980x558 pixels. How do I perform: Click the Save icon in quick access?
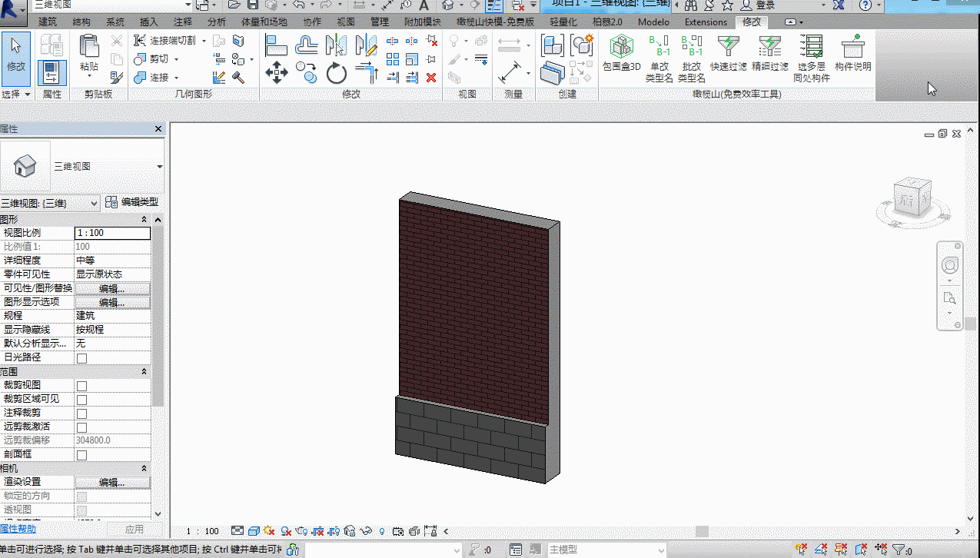[253, 5]
